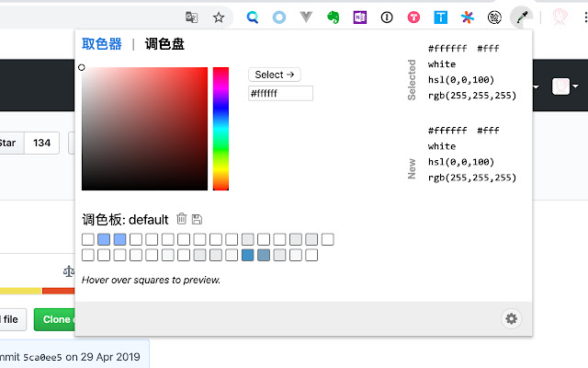The image size is (588, 368).
Task: Open the OneNote clipper extension
Action: coord(360,17)
